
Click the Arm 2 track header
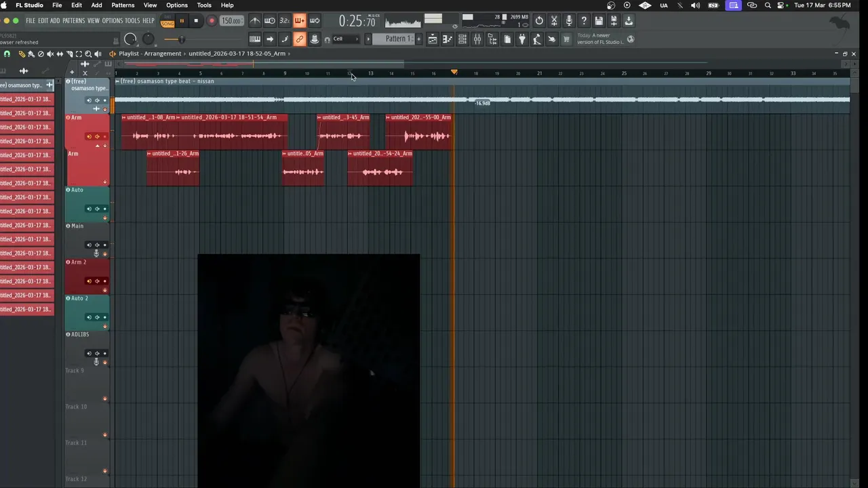click(87, 276)
